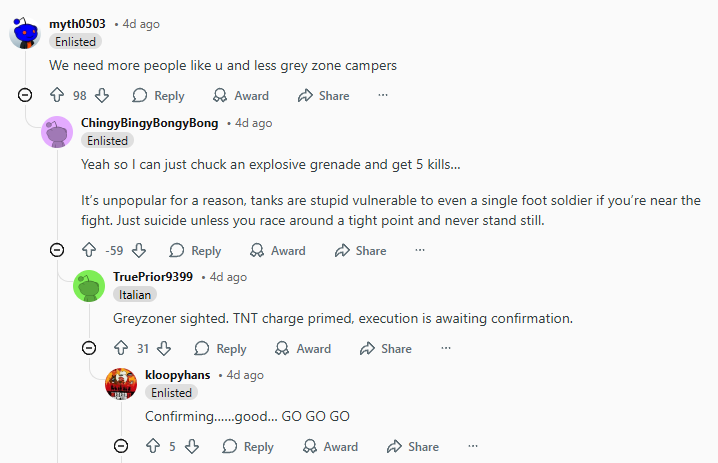Downvote myth0503's comment
The height and width of the screenshot is (463, 718).
point(102,96)
